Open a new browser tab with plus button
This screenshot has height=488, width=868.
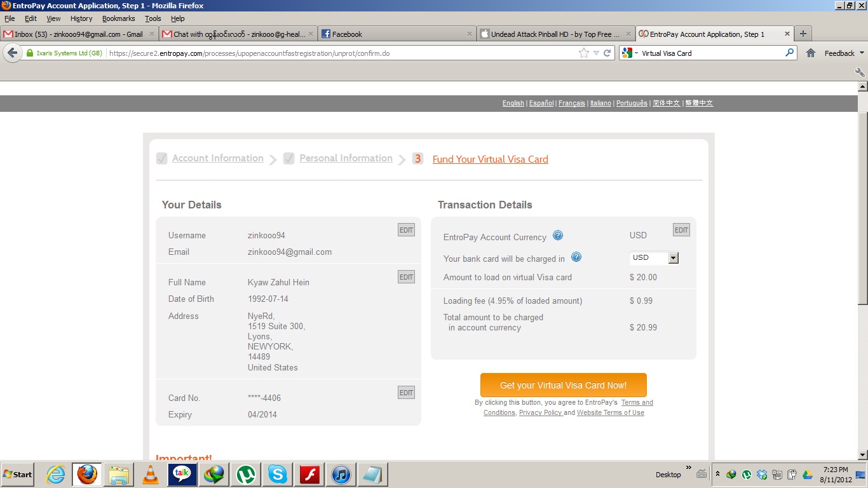[803, 34]
